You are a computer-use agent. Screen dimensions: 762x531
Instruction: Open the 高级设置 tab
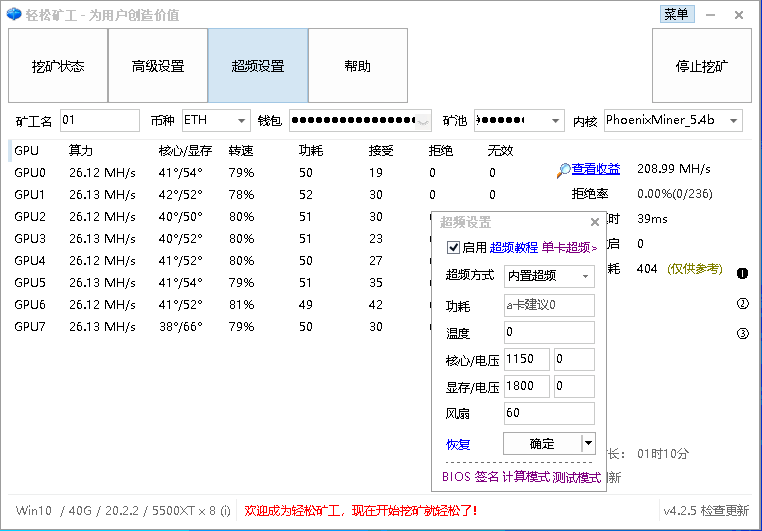tap(158, 66)
